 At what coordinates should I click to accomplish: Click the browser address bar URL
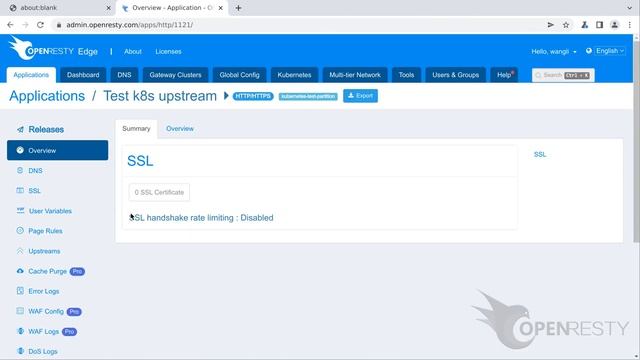pos(130,25)
